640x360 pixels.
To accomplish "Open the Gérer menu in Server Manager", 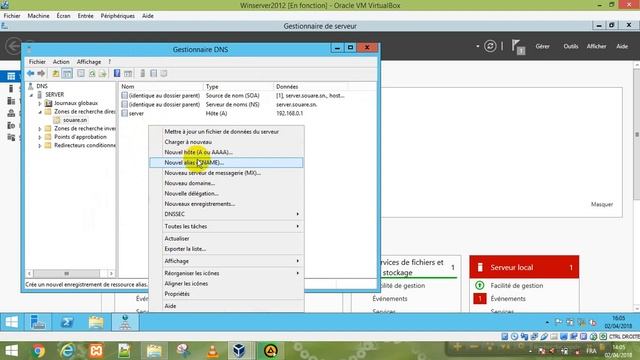I will pyautogui.click(x=542, y=46).
